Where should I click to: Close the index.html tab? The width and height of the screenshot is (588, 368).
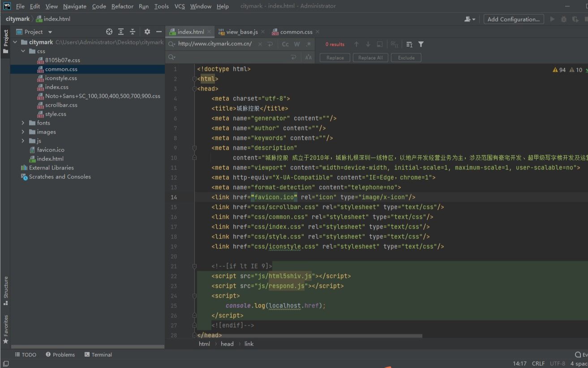pos(210,32)
